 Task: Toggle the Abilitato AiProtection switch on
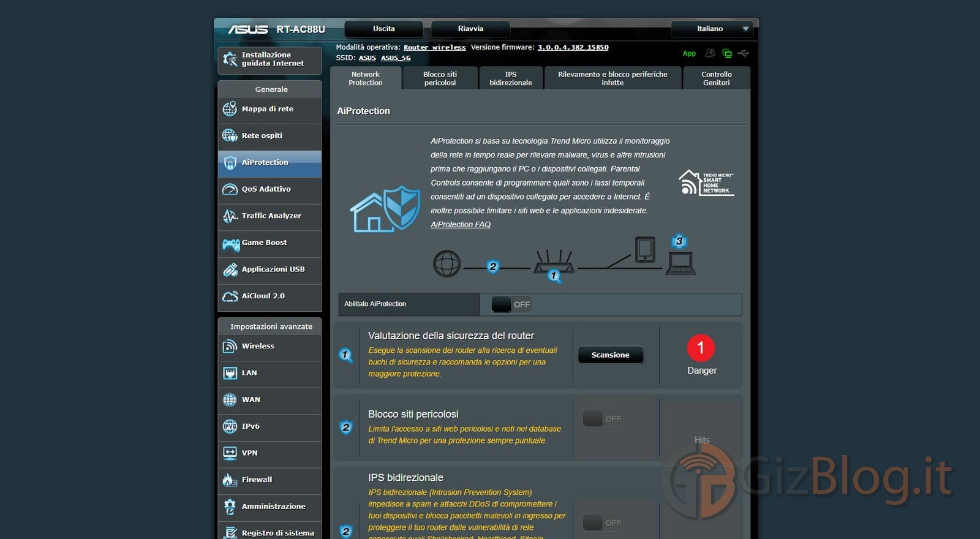click(511, 304)
